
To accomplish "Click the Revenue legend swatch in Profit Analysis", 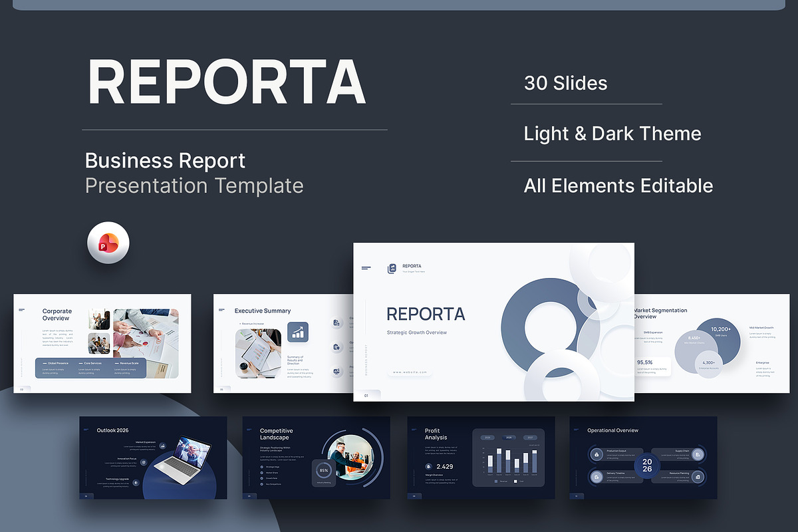I will pyautogui.click(x=496, y=480).
